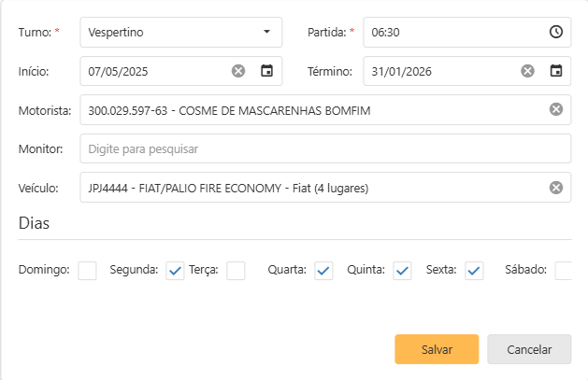
Task: Open the Partida clock time picker
Action: 556,32
